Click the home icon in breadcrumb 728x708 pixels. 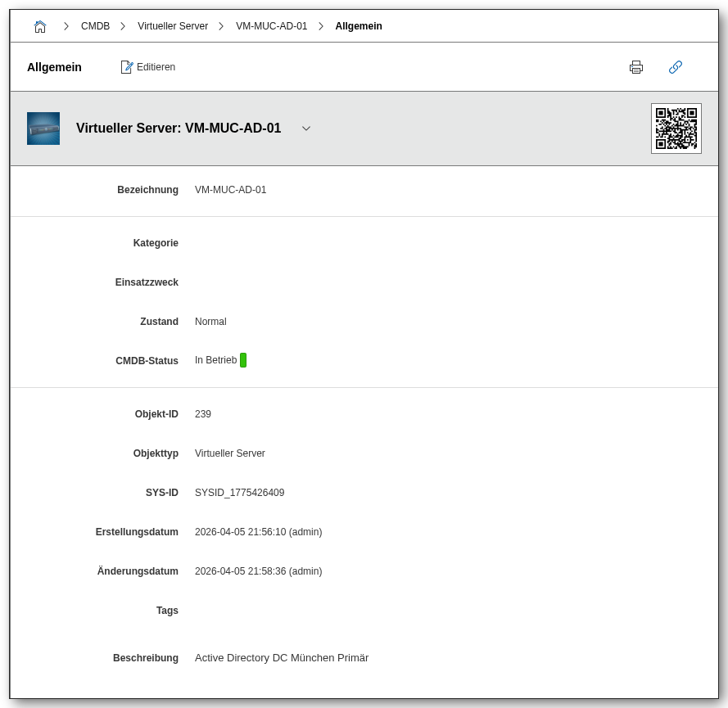tap(40, 26)
